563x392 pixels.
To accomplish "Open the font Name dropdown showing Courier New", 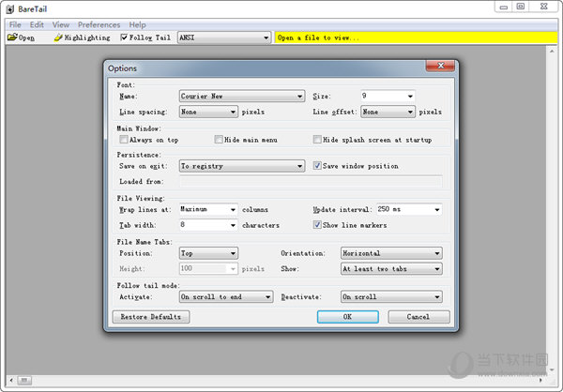I will pyautogui.click(x=242, y=96).
